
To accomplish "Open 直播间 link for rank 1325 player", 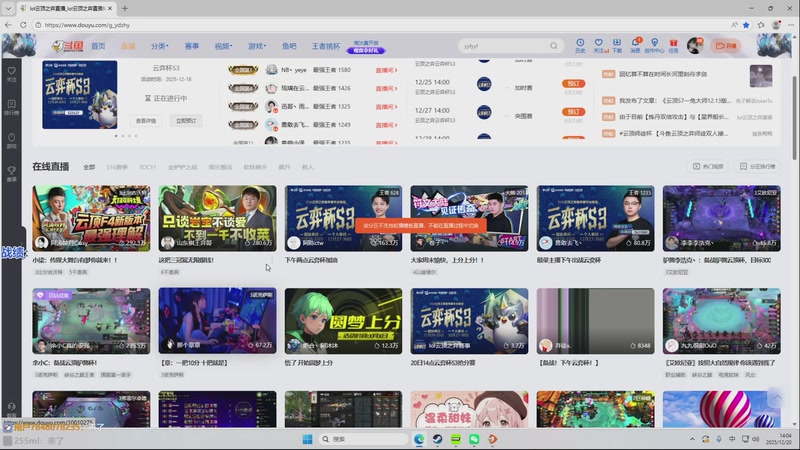I will (x=386, y=107).
